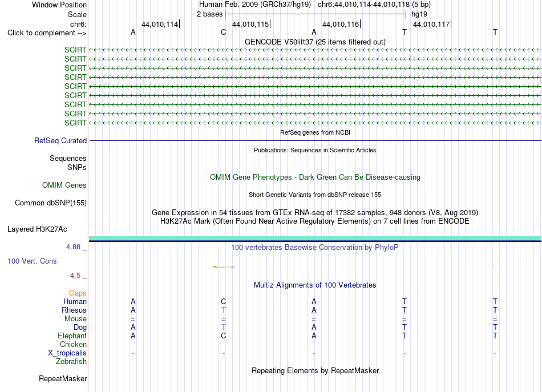Open GTEx Gene Expression in 54 tissues title
This screenshot has height=392, width=542.
point(315,213)
